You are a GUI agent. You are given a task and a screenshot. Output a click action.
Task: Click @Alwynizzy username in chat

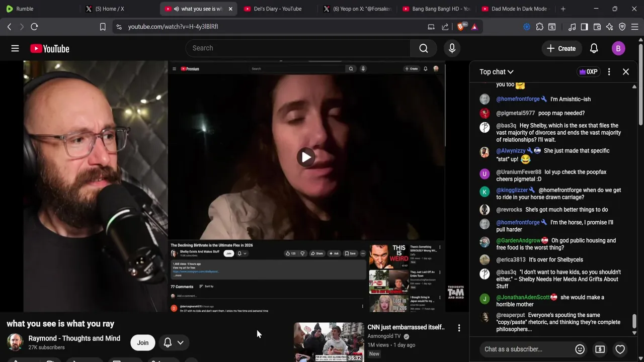511,151
